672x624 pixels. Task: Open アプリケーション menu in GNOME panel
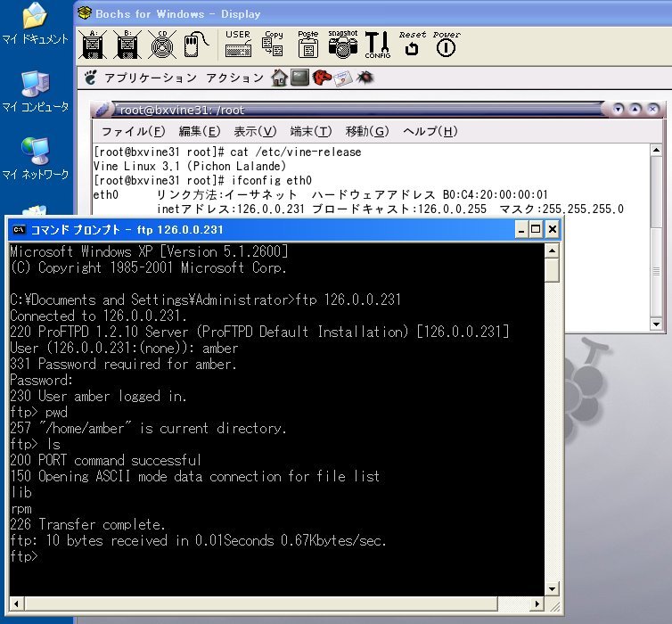coord(151,78)
